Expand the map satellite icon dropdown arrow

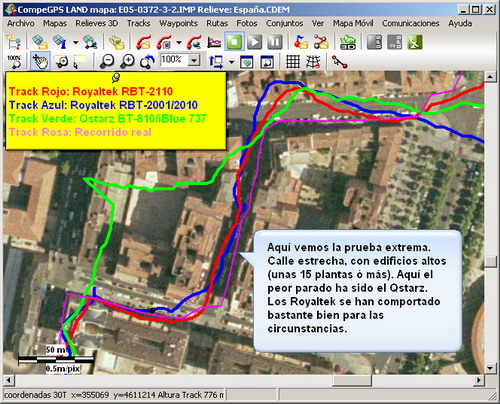76,43
